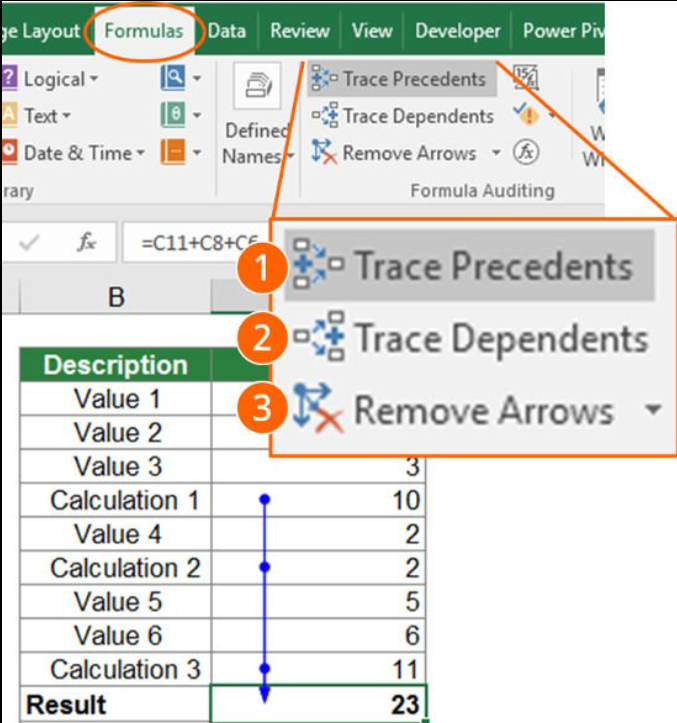Select column B header

(116, 296)
